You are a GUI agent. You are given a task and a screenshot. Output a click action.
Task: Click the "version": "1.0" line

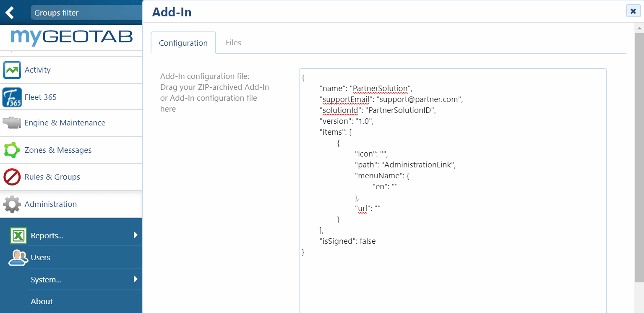(x=347, y=121)
